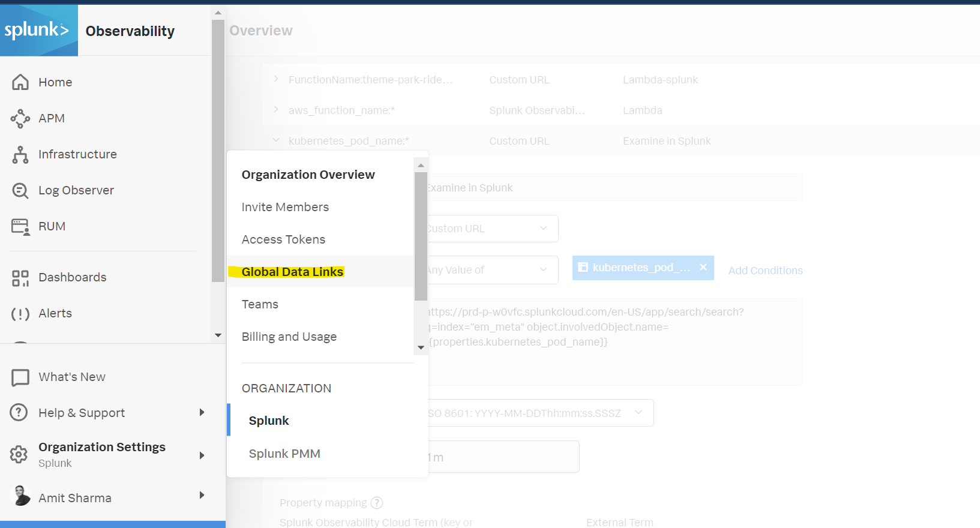
Task: Click the flyout menu scroll down arrow
Action: point(421,347)
